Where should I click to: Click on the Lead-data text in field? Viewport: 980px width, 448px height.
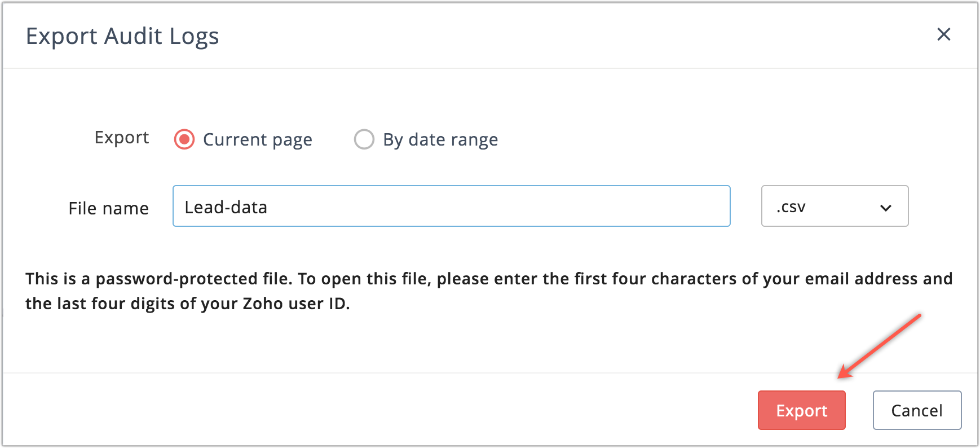point(226,207)
